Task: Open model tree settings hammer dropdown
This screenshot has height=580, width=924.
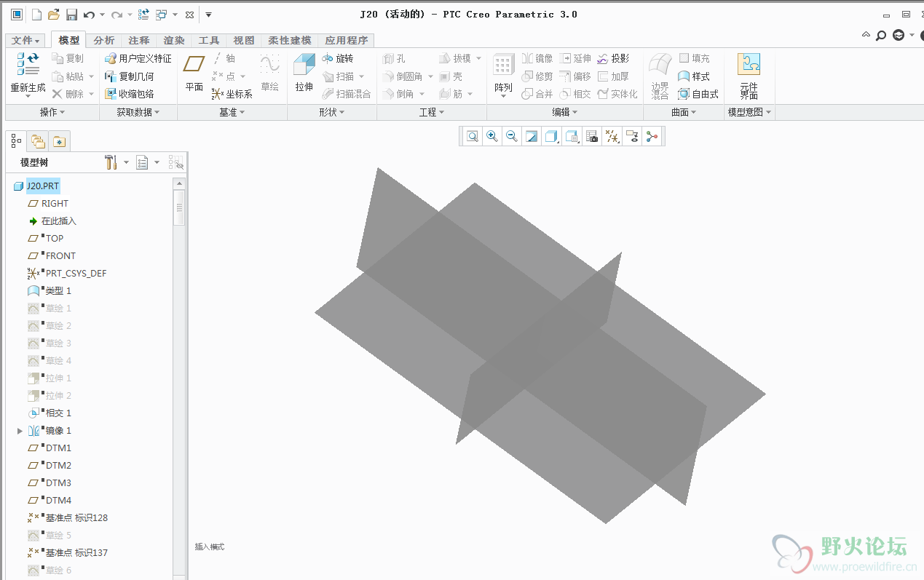Action: tap(117, 162)
